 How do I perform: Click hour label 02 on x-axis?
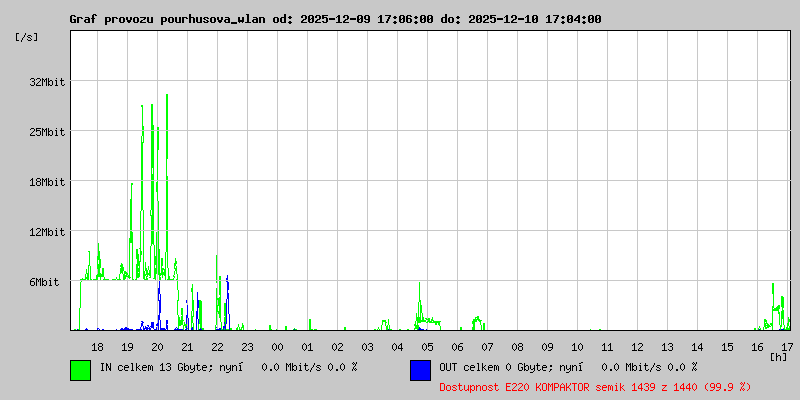coord(337,347)
